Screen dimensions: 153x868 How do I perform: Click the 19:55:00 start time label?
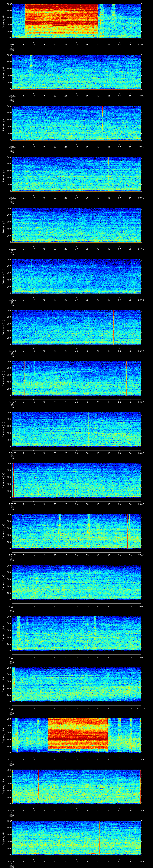(12, 504)
